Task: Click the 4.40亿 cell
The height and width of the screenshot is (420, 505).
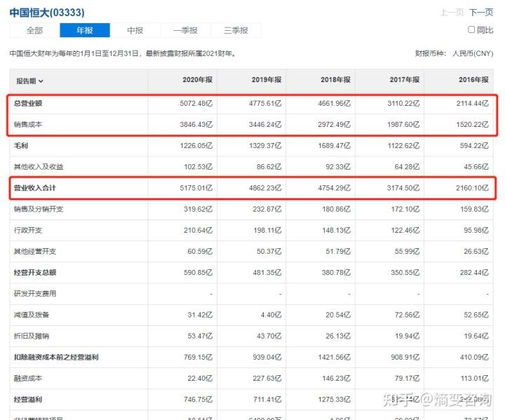Action: point(271,315)
